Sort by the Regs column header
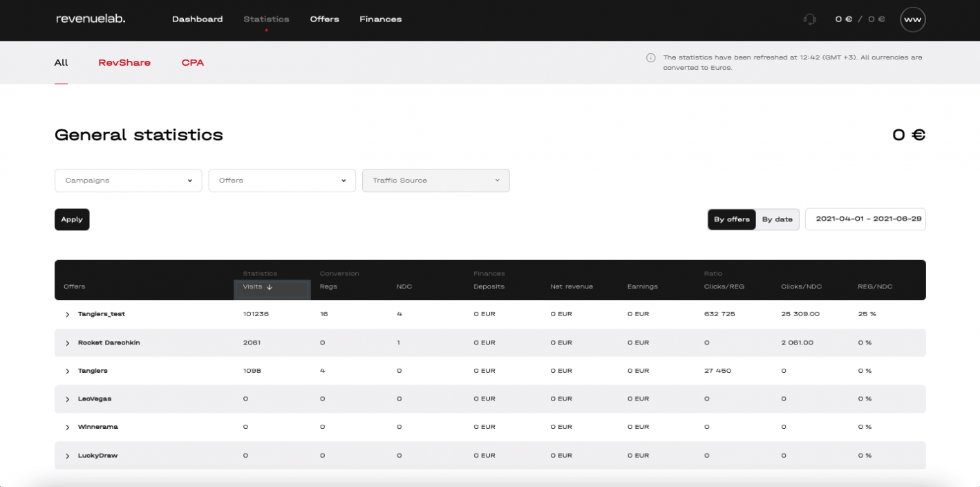 (x=328, y=287)
